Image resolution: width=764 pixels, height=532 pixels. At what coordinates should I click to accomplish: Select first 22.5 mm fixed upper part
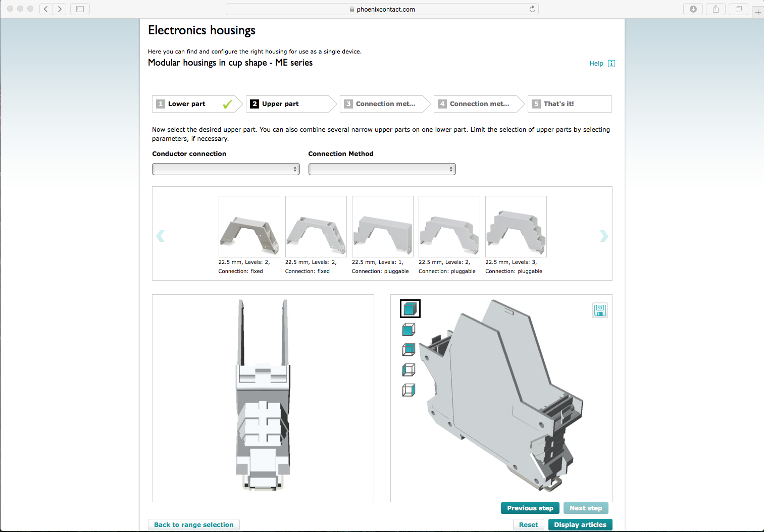click(249, 227)
